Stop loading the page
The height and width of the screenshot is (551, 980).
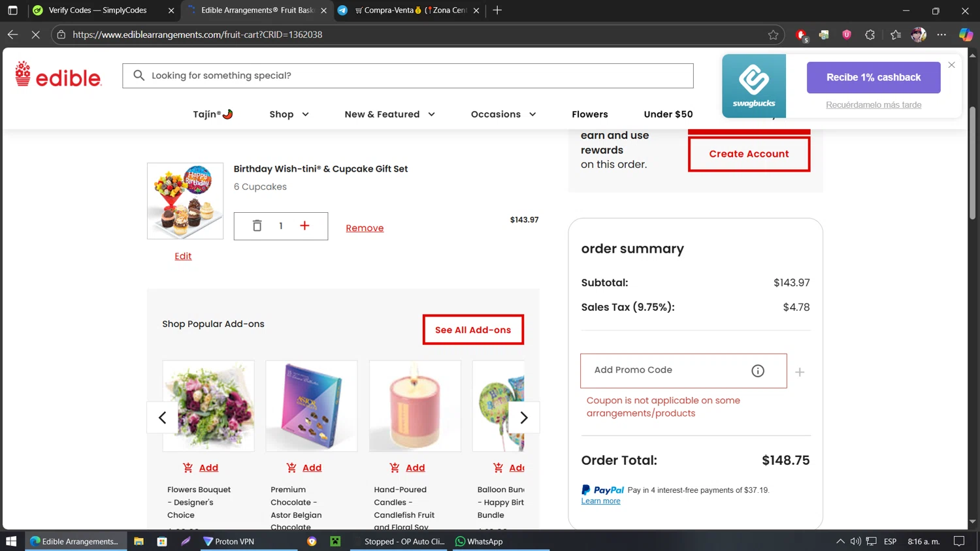(35, 35)
